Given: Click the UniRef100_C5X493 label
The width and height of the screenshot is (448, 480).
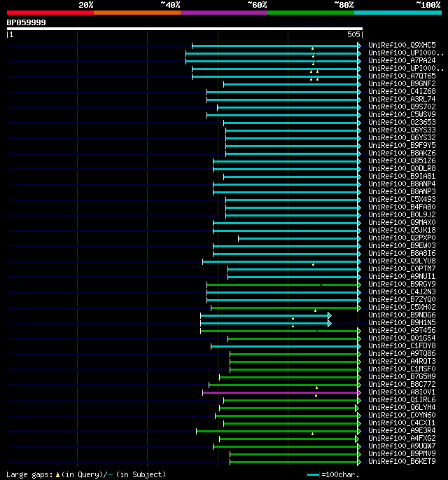Looking at the screenshot, I should coord(402,199).
